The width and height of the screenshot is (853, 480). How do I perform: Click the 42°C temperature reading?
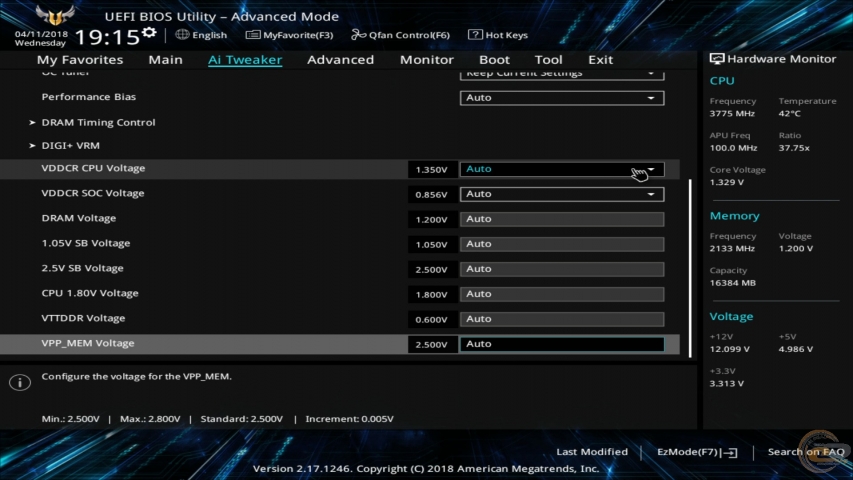click(789, 114)
